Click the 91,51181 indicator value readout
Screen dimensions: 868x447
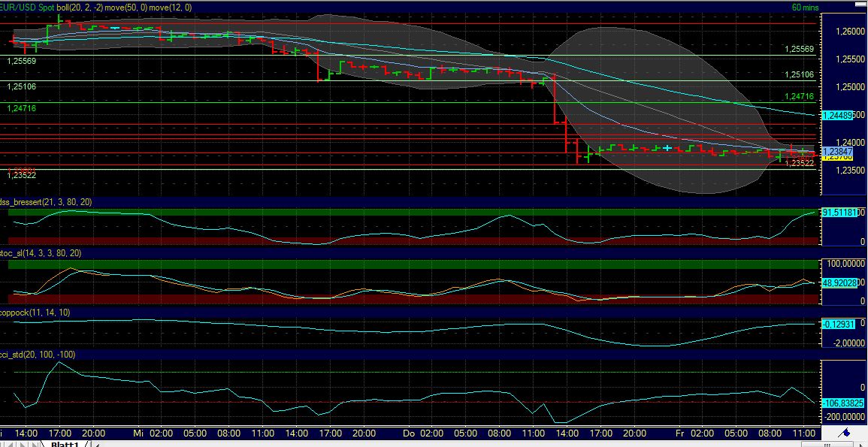[839, 213]
